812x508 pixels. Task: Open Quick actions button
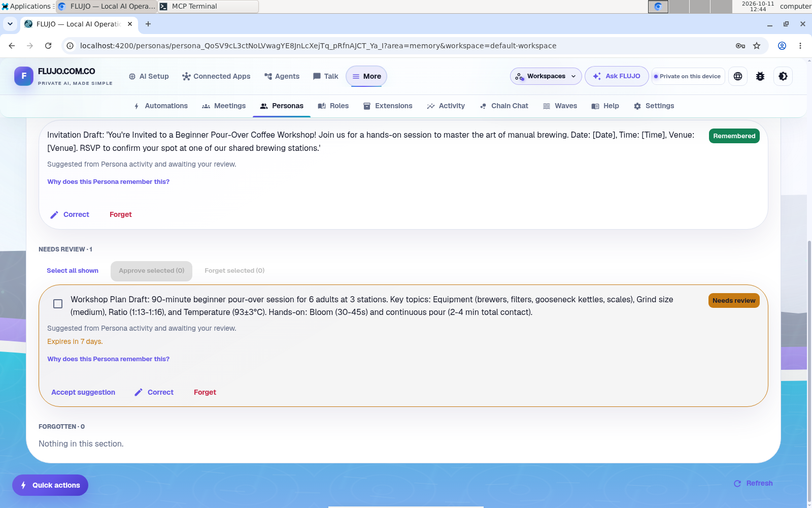click(x=50, y=485)
